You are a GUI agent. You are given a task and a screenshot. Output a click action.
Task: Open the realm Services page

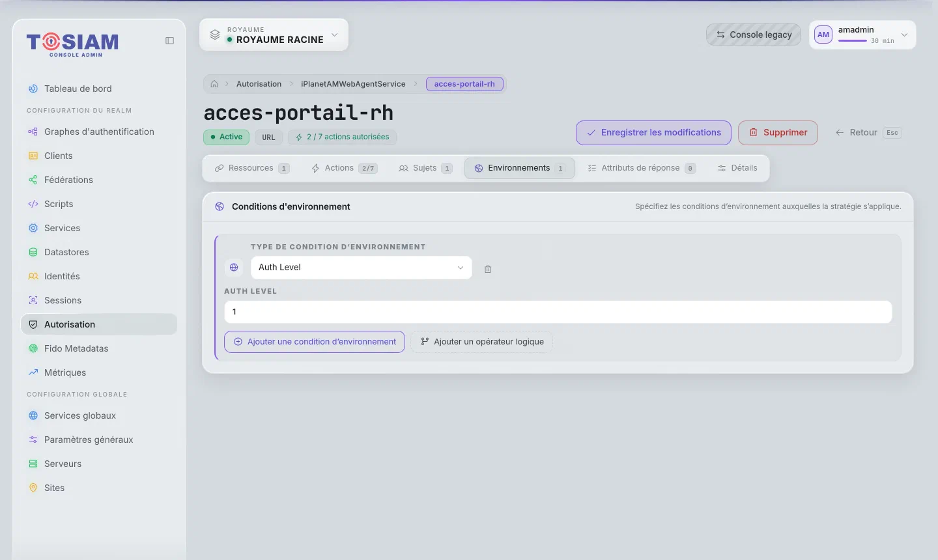pyautogui.click(x=99, y=228)
